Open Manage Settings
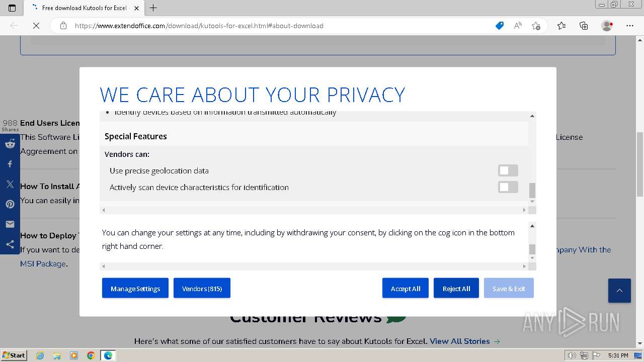The image size is (644, 362). 135,288
